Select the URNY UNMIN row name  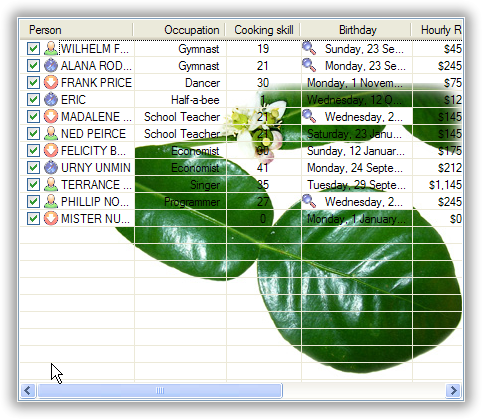pos(96,168)
